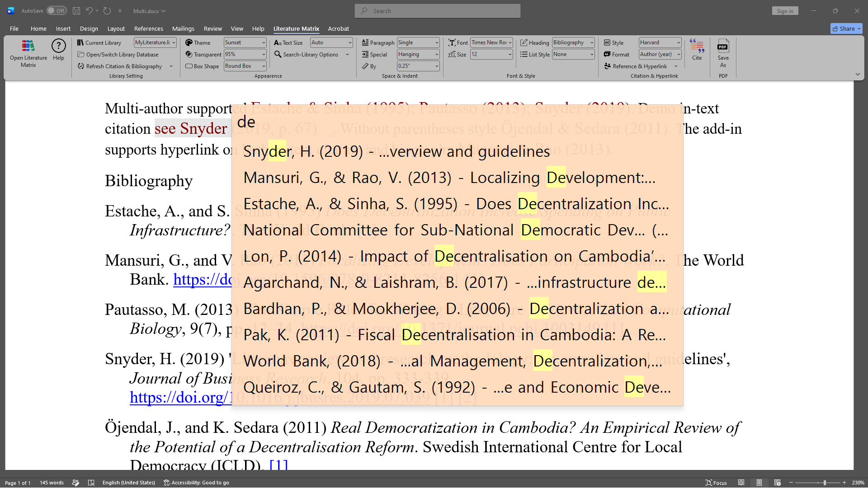Select Snyder, H. (2019) search result
This screenshot has width=868, height=488.
click(457, 151)
